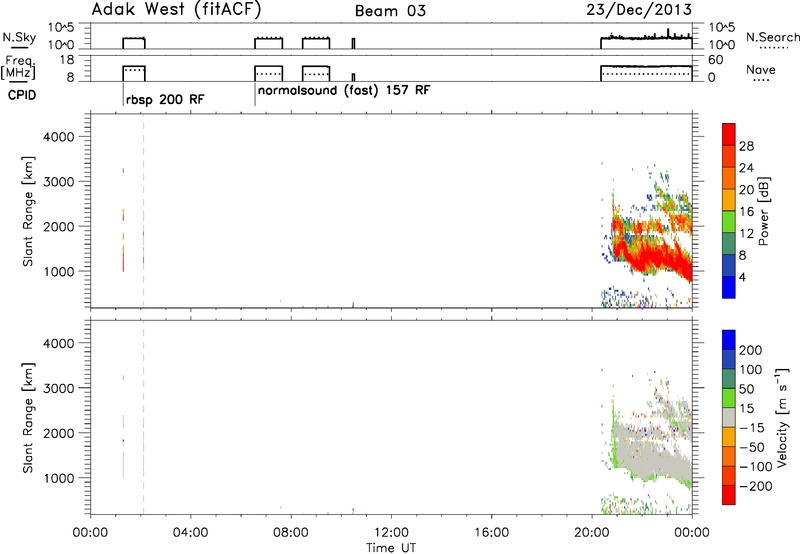This screenshot has height=554, width=800.
Task: Click the blue top segment of velocity colorbar
Action: [x=729, y=340]
